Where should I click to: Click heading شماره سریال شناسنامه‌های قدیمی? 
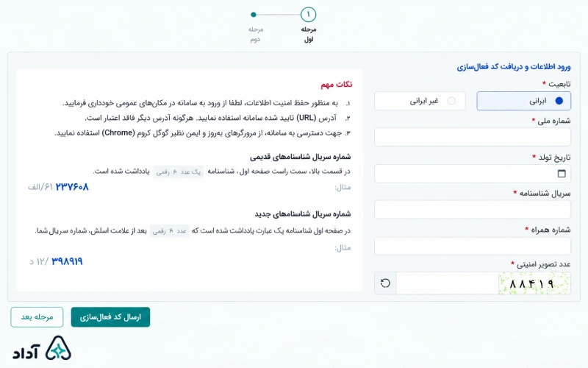coord(301,157)
